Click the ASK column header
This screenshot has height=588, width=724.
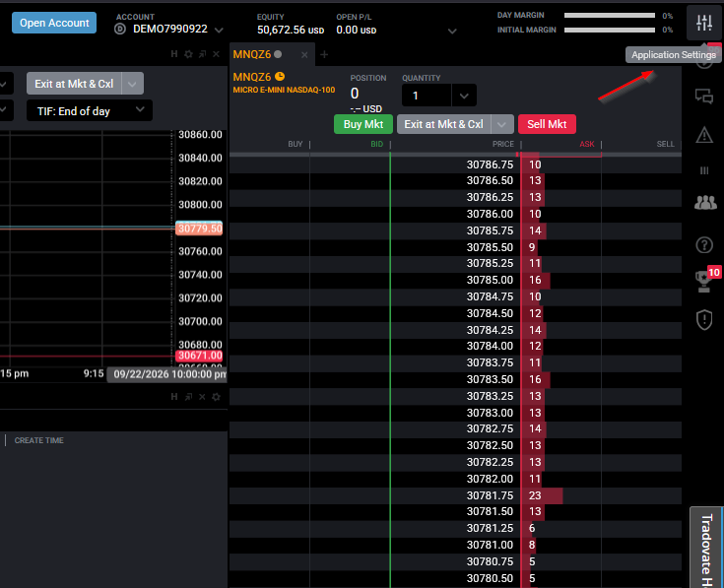point(587,144)
